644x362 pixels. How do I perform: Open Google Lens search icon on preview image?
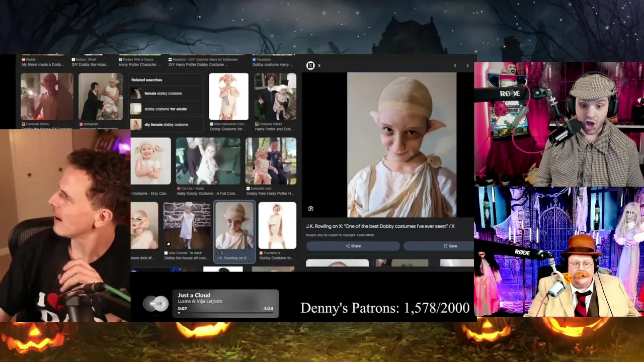310,209
